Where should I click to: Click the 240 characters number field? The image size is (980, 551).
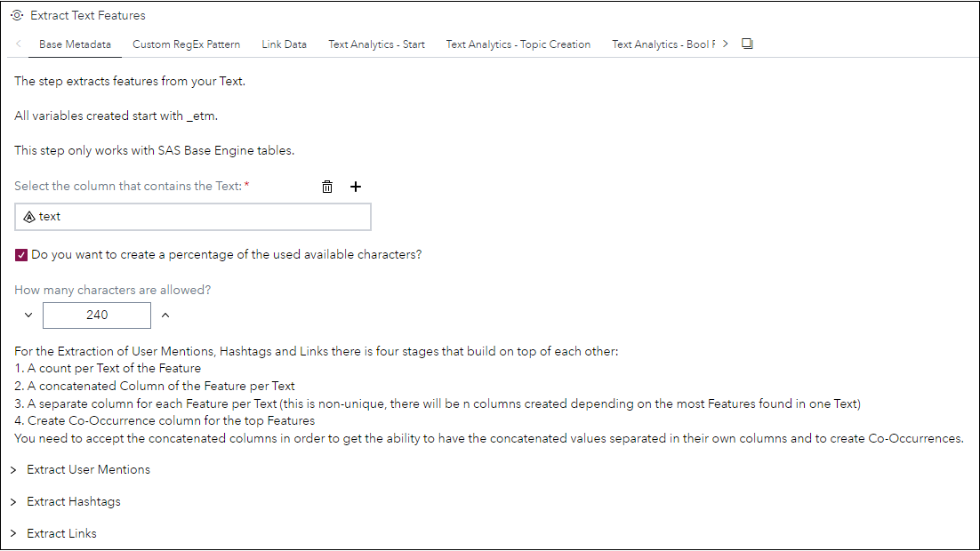[97, 315]
